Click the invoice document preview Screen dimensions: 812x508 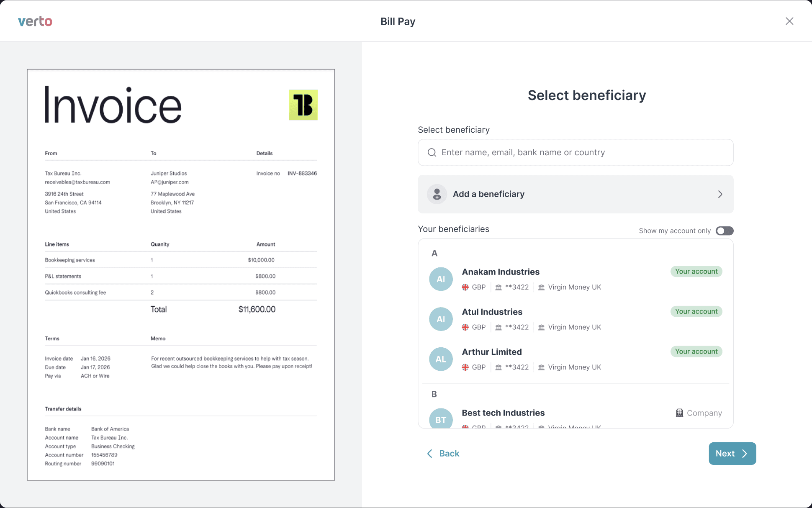click(x=181, y=275)
